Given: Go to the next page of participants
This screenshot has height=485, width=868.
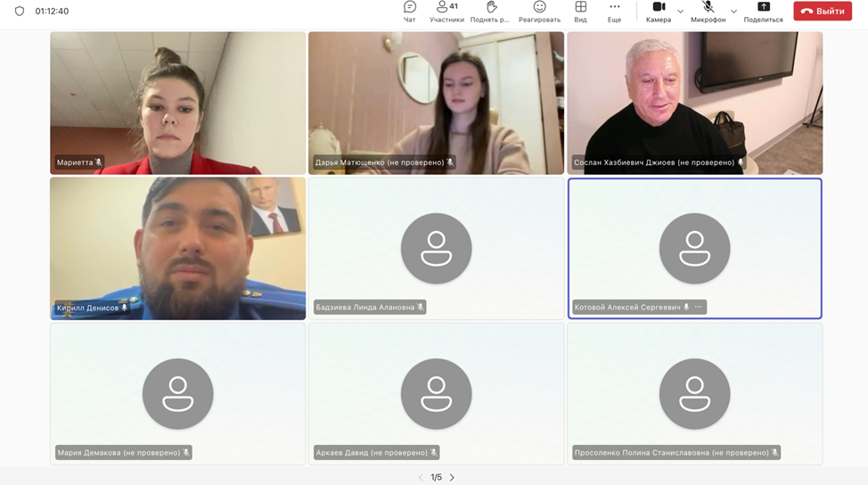Looking at the screenshot, I should point(452,478).
